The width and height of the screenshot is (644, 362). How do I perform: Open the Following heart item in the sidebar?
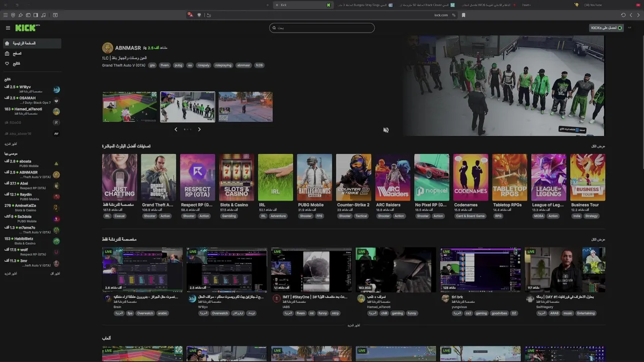[31, 63]
